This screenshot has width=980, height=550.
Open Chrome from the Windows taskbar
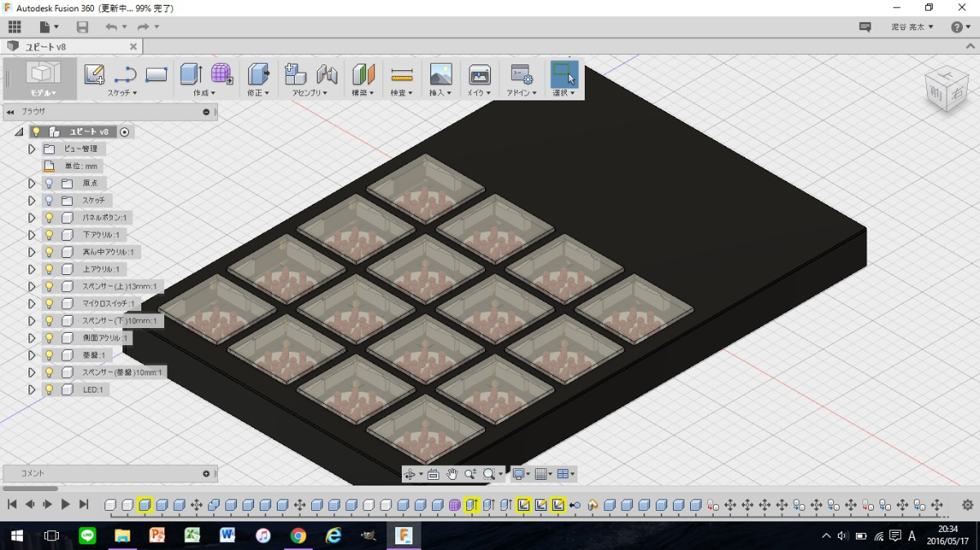(298, 536)
